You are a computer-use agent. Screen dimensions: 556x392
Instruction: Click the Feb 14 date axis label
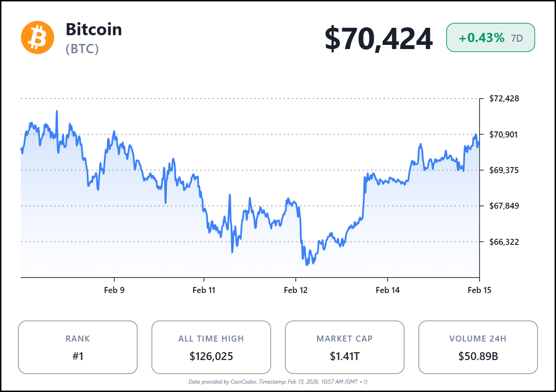(x=387, y=290)
